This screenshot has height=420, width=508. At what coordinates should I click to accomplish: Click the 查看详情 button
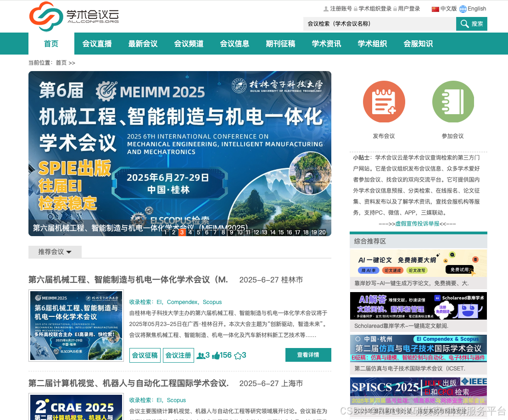point(308,355)
